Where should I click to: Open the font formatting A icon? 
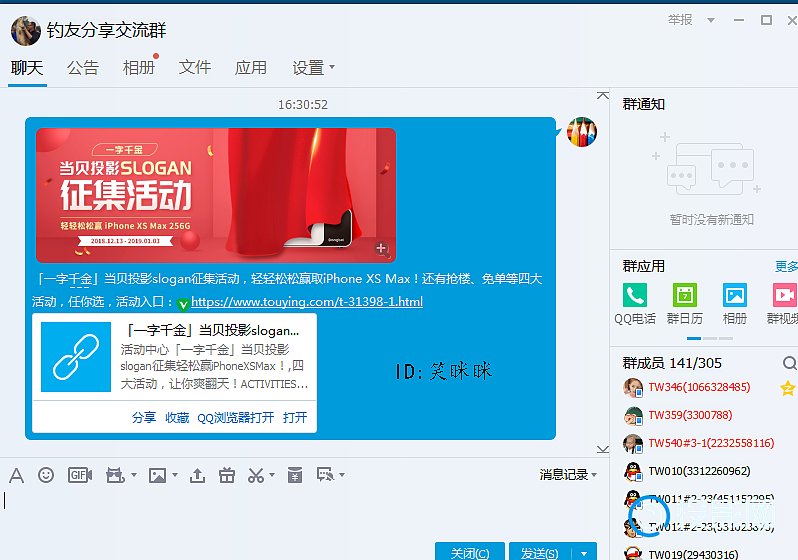16,475
